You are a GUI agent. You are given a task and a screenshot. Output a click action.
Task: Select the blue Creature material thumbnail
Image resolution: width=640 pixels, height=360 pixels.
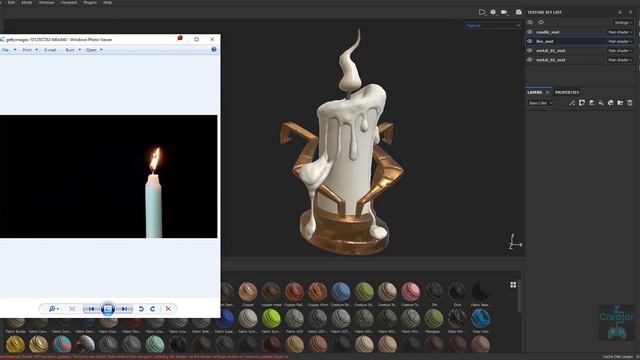tap(341, 292)
